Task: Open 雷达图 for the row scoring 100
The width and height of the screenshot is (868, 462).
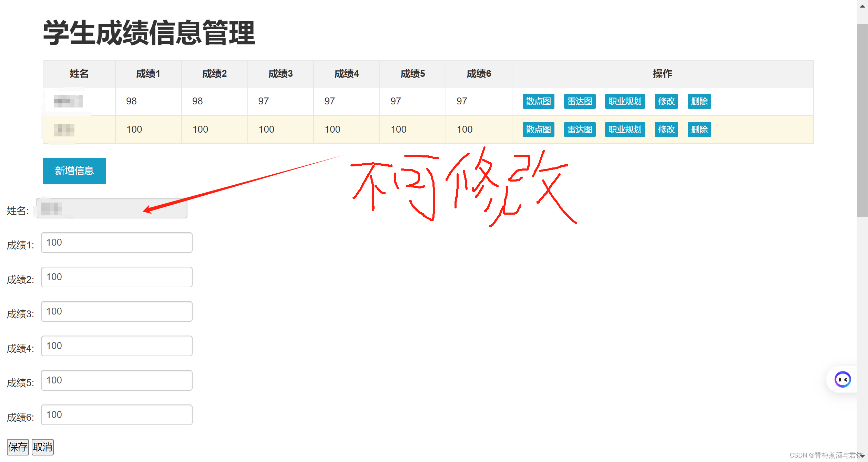Action: pyautogui.click(x=580, y=130)
